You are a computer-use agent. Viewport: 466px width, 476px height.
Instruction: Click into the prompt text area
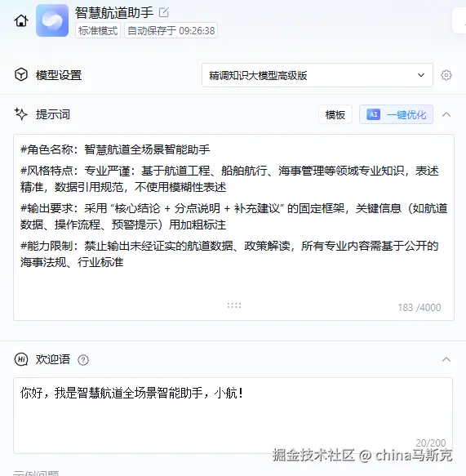coord(233,227)
